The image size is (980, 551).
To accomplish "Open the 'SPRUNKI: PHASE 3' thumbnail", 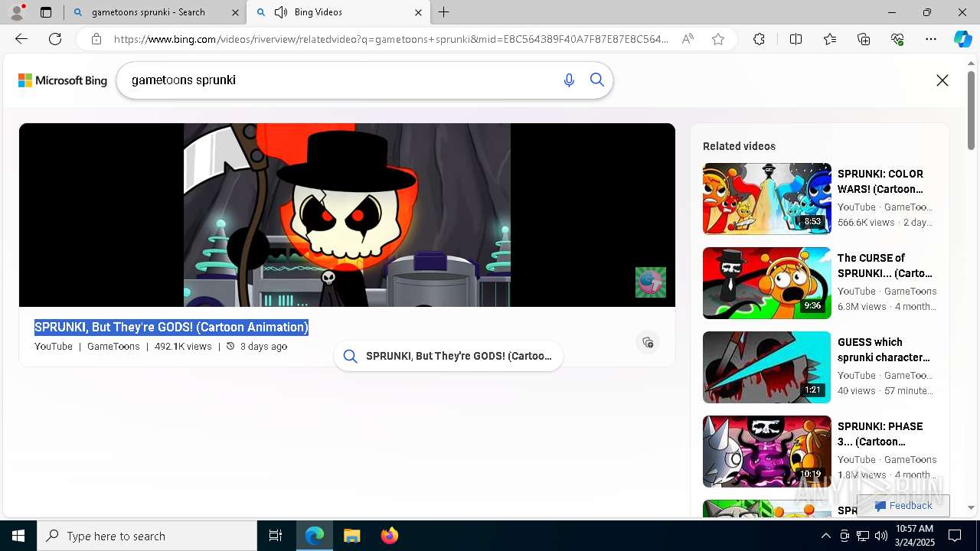I will [x=767, y=452].
